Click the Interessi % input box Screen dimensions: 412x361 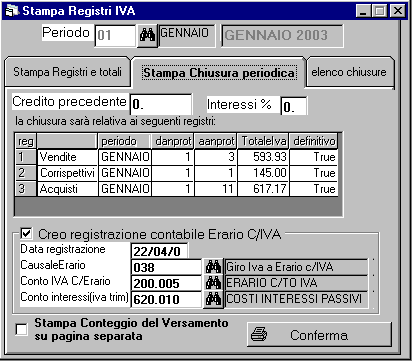pos(294,107)
